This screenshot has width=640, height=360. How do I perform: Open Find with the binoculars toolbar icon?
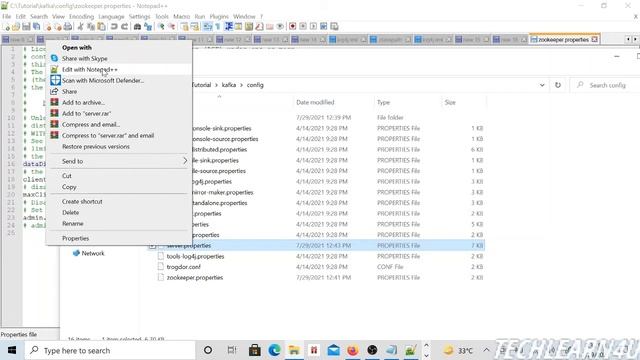pyautogui.click(x=138, y=27)
